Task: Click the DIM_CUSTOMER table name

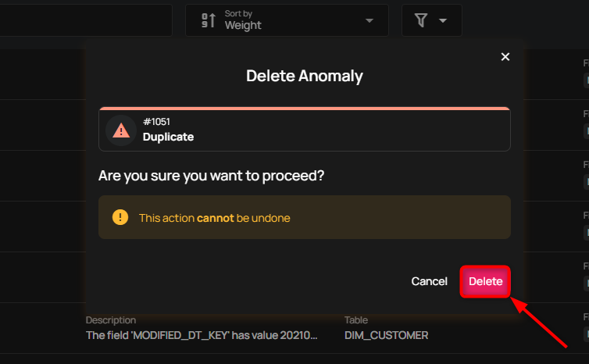Action: [x=386, y=335]
